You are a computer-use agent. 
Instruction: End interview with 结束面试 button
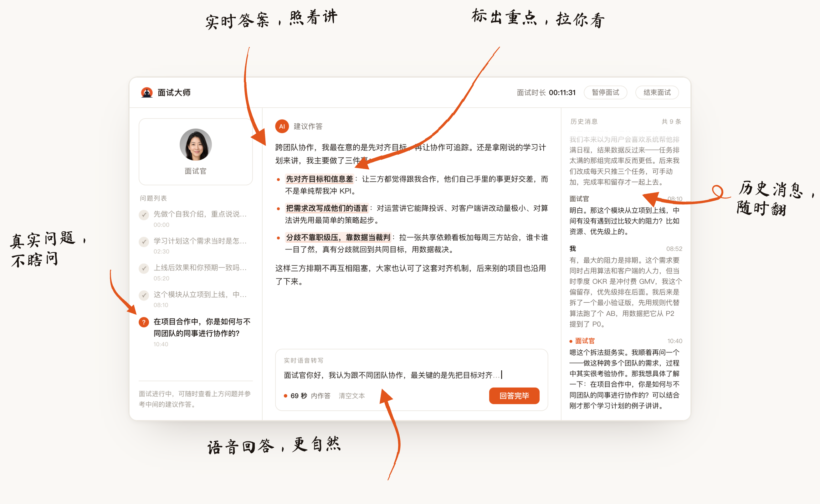click(657, 92)
